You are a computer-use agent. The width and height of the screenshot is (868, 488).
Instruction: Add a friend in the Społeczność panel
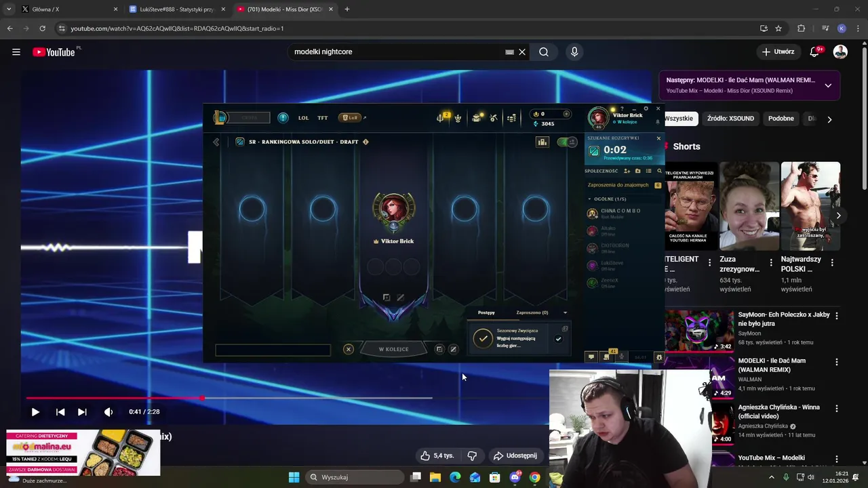point(627,171)
